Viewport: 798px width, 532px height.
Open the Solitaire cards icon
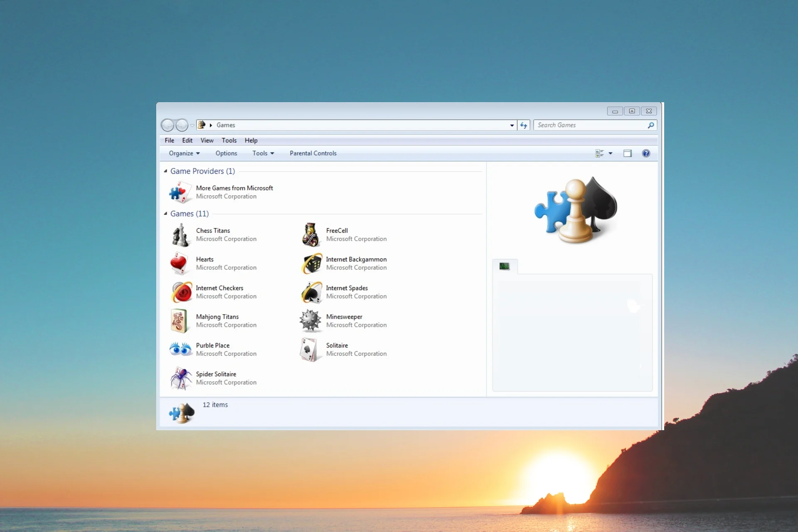pos(311,350)
